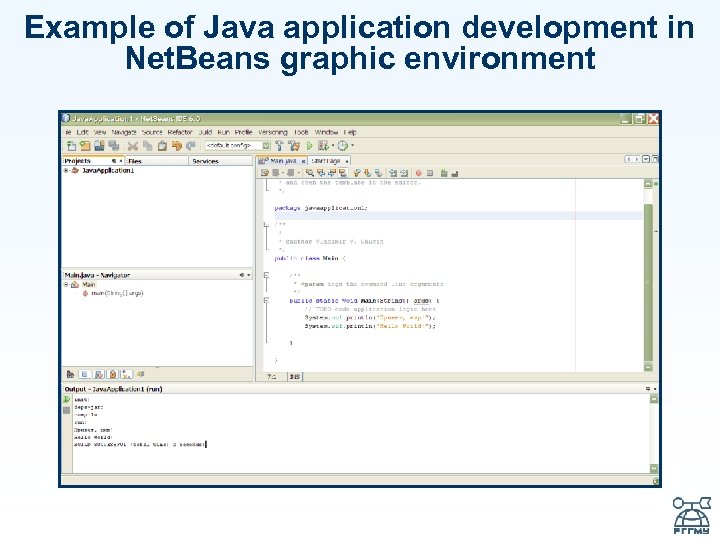This screenshot has height=540, width=720.
Task: Collapse the class Javadoc comment fold
Action: coord(266,224)
